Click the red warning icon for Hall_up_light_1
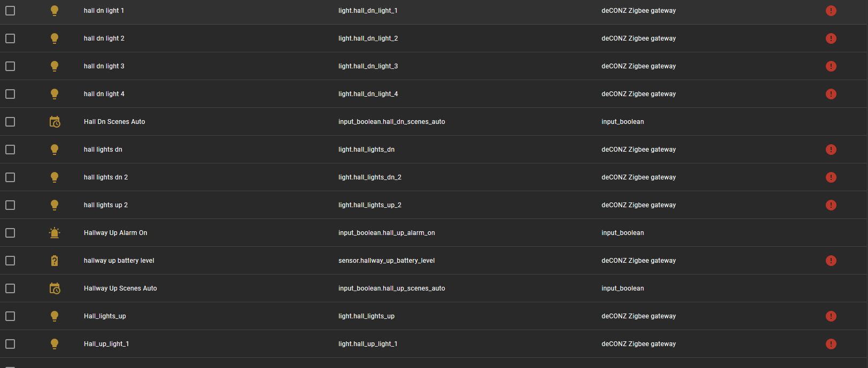Viewport: 868px width, 368px height. coord(831,344)
